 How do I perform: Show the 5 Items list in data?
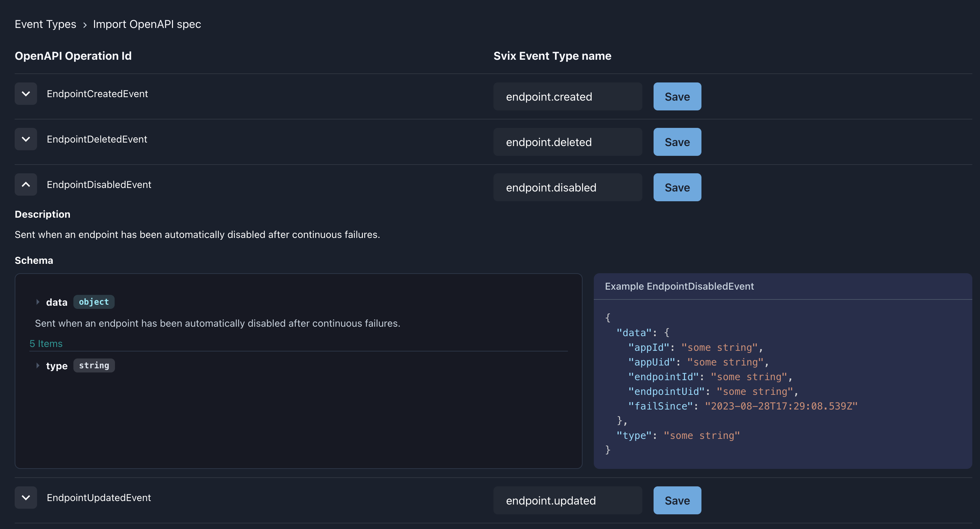point(46,343)
